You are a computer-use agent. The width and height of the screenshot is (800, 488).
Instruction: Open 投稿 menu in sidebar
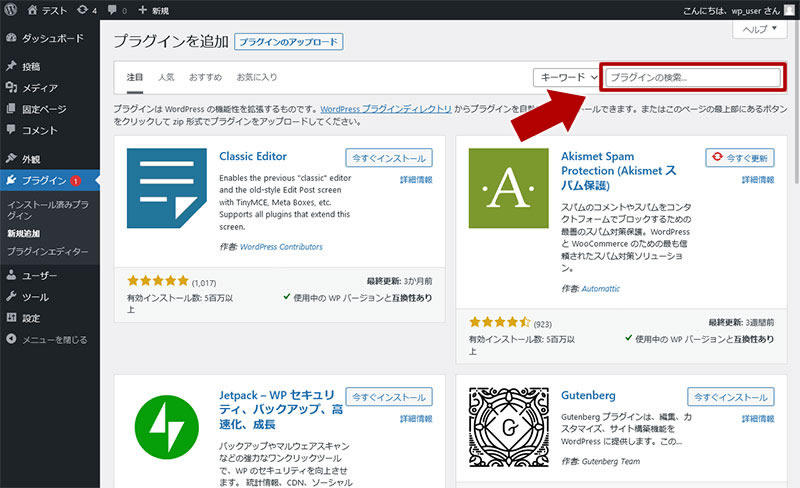tap(50, 66)
